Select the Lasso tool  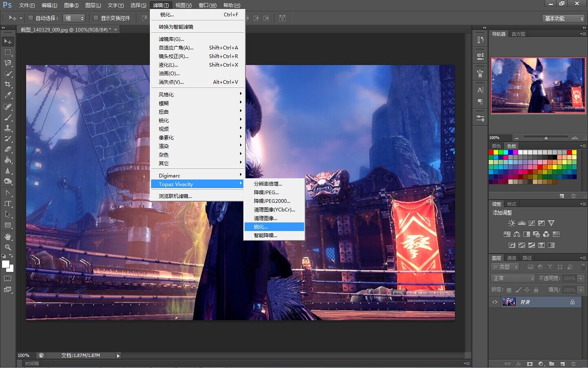(x=8, y=63)
